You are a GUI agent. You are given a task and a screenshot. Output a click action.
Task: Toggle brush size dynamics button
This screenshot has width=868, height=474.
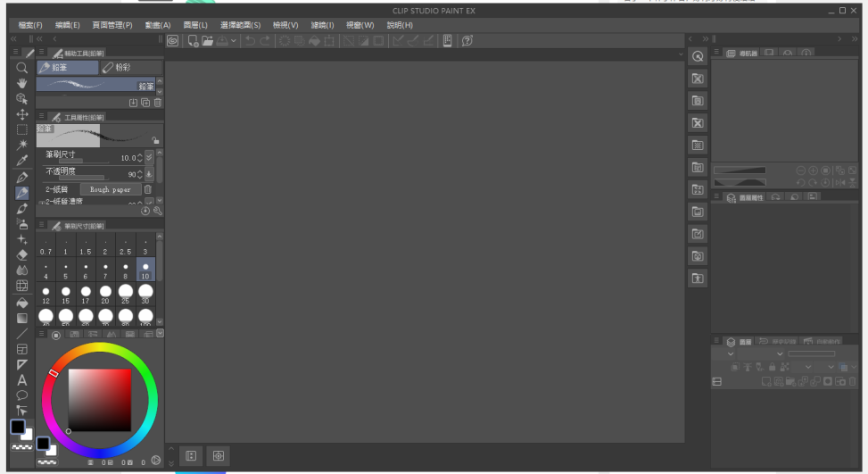149,158
